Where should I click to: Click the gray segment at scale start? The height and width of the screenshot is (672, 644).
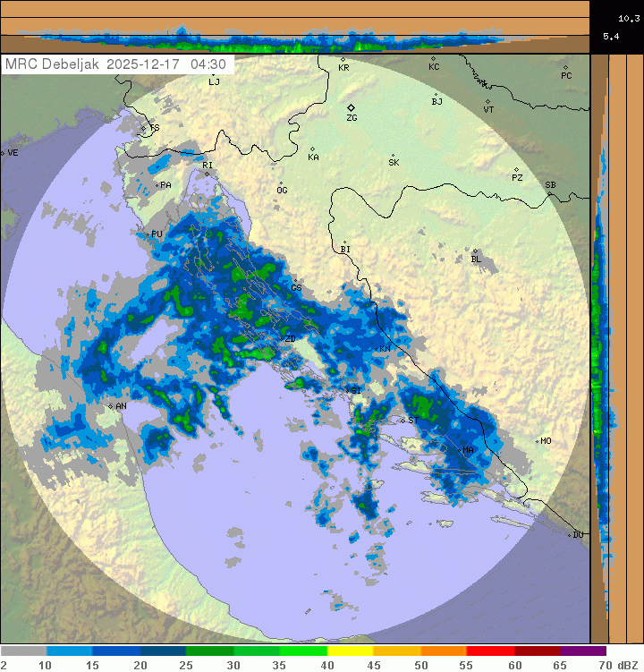point(23,651)
